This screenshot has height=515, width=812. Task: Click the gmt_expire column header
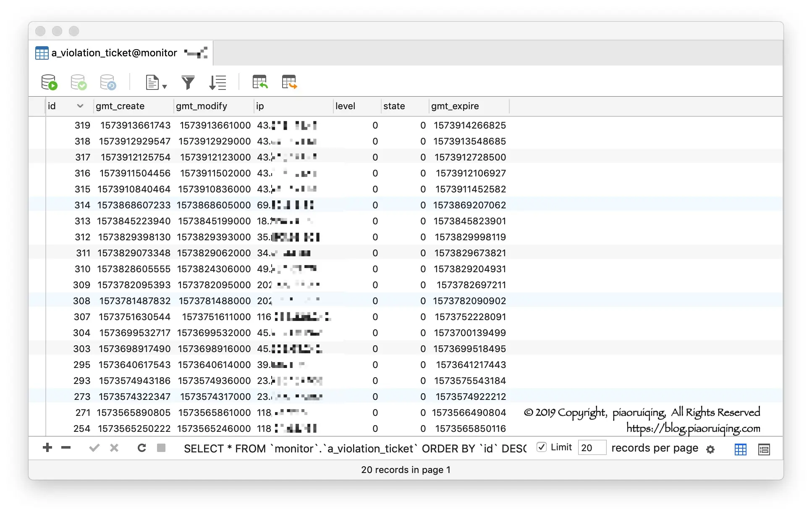point(469,106)
